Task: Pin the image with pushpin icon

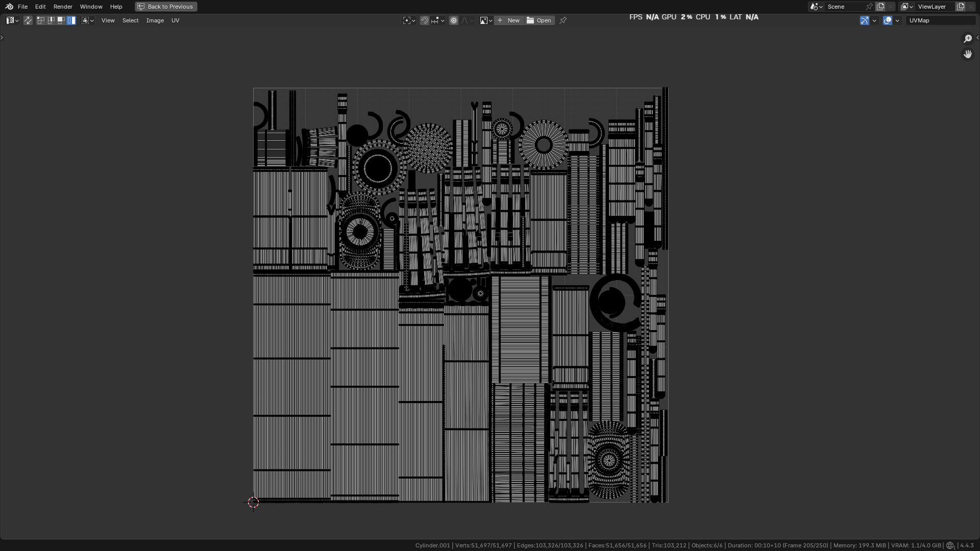Action: pos(563,20)
